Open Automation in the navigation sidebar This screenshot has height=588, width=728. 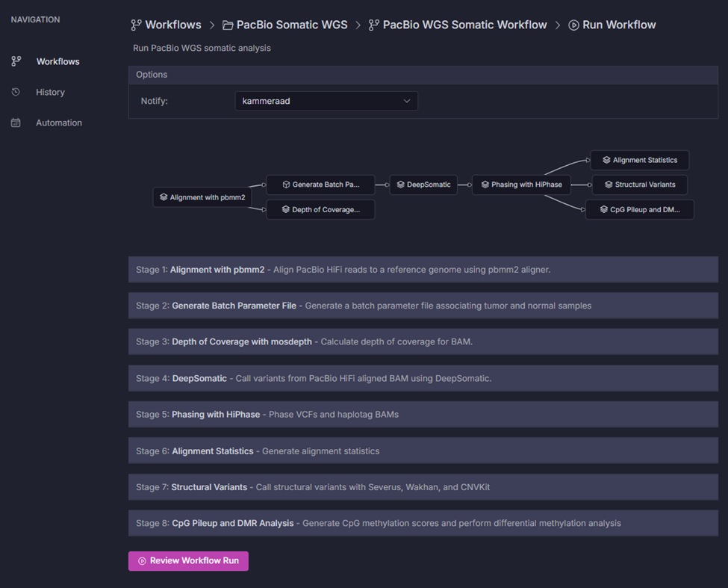pos(58,123)
